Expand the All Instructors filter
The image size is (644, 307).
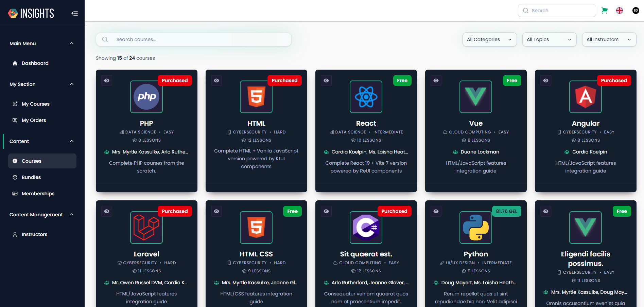tap(609, 39)
